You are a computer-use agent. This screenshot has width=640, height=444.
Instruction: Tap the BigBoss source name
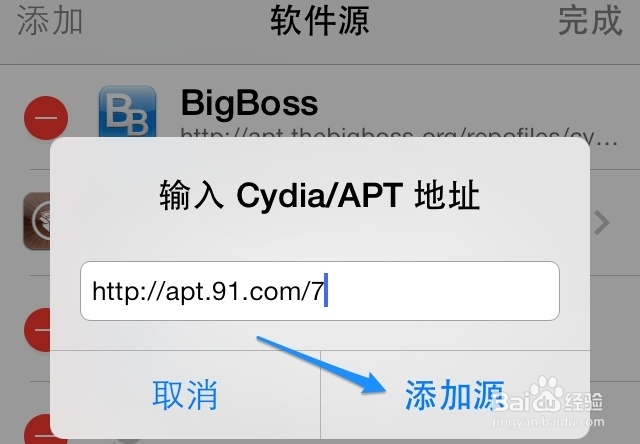pos(249,103)
